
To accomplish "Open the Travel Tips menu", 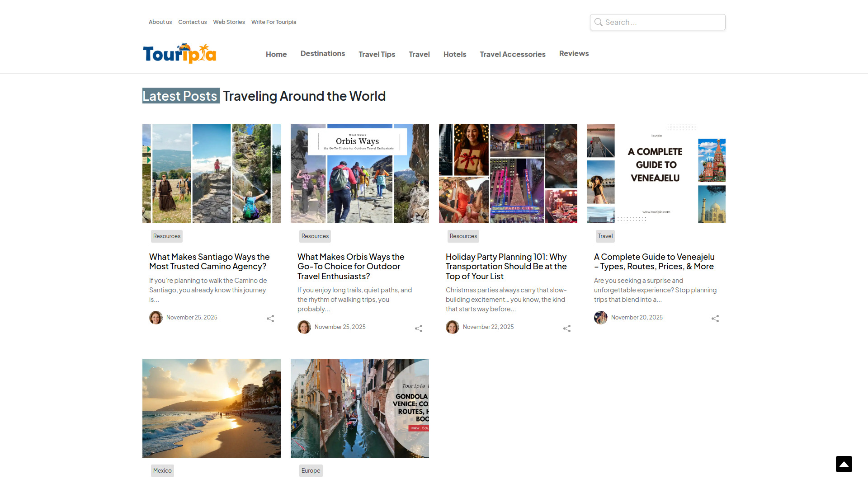I will point(377,54).
